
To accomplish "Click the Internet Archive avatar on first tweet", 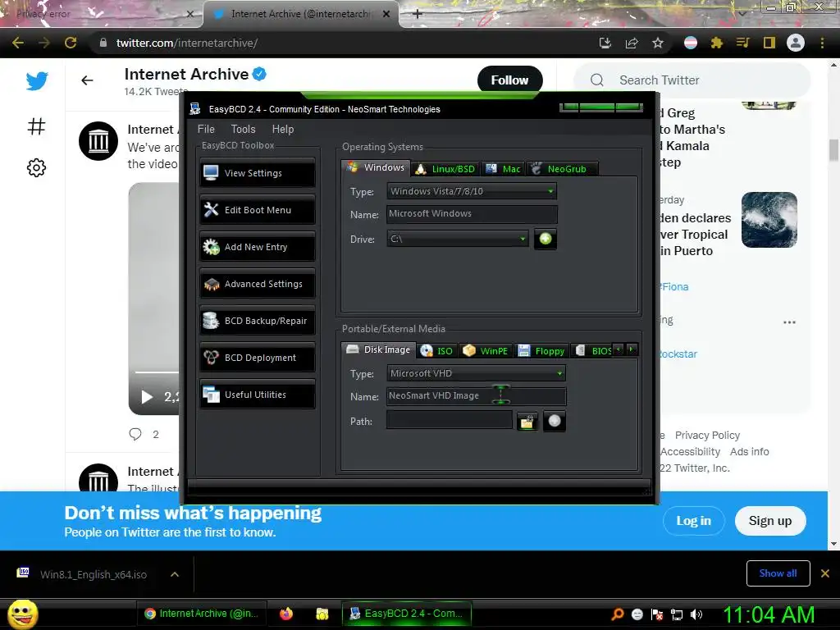I will (x=98, y=141).
